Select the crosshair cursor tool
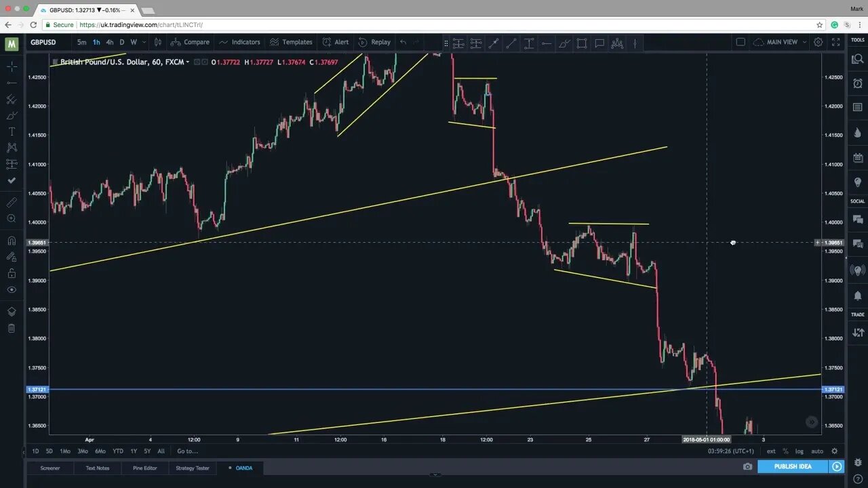 click(x=12, y=66)
